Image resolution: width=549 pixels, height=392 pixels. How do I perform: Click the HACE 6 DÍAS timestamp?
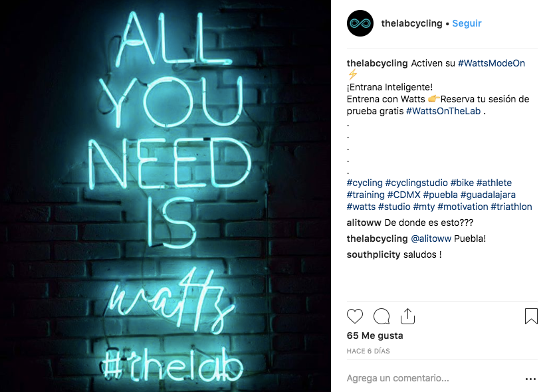point(368,351)
